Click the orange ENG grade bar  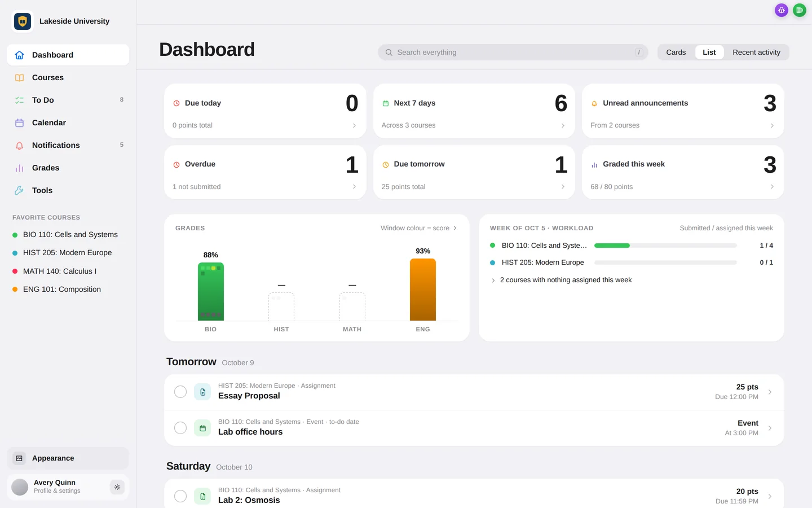tap(423, 290)
